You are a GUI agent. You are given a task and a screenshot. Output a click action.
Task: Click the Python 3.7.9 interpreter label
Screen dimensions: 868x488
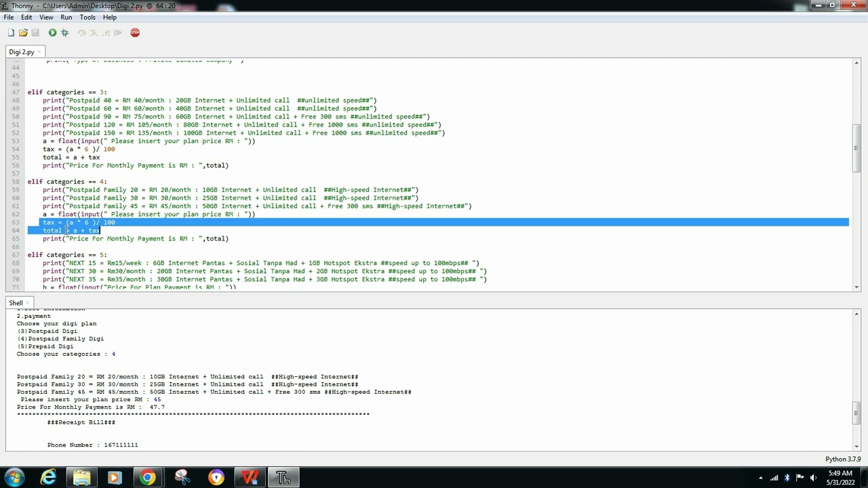point(843,459)
